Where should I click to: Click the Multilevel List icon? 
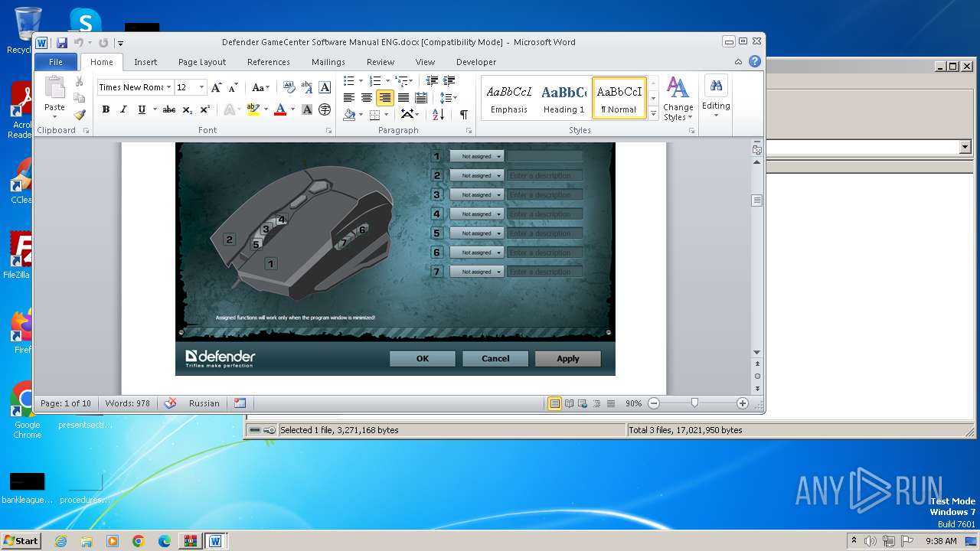point(401,80)
